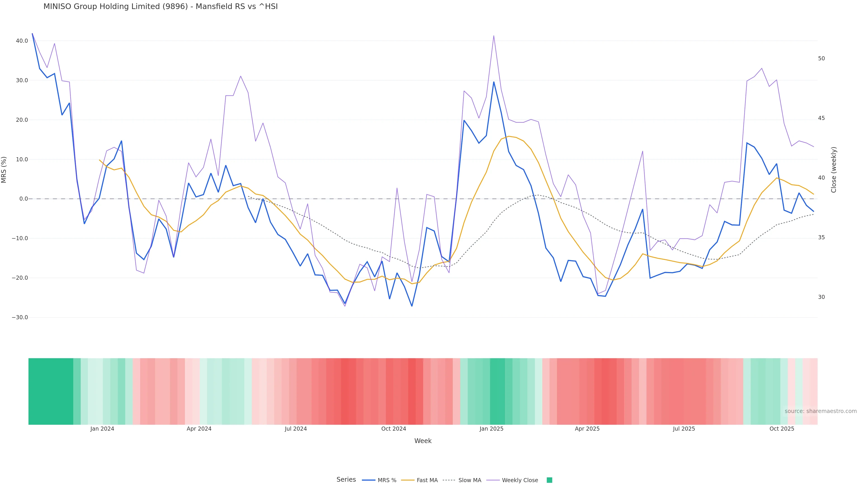The height and width of the screenshot is (488, 868).
Task: Click the orange Fast MA legend line icon
Action: pos(408,480)
